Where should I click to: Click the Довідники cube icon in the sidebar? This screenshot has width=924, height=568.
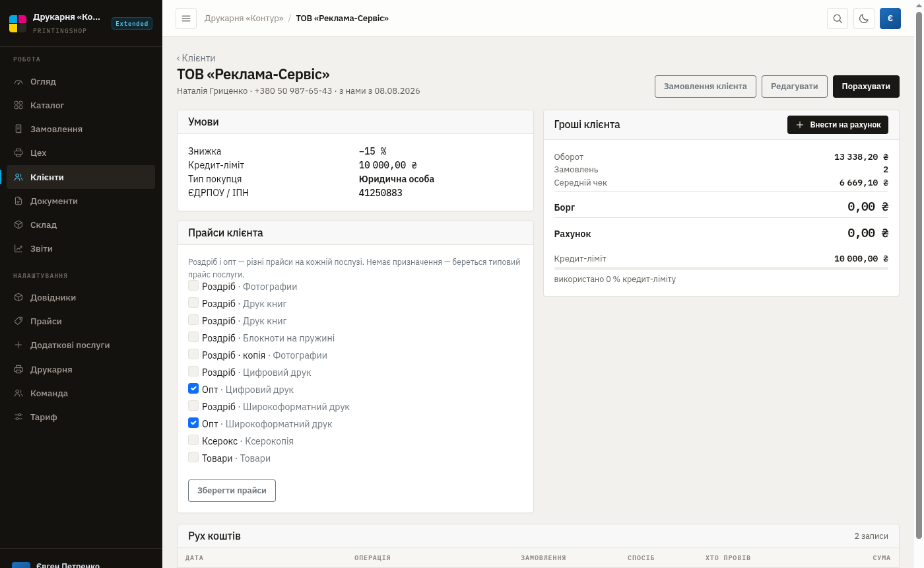pyautogui.click(x=18, y=298)
